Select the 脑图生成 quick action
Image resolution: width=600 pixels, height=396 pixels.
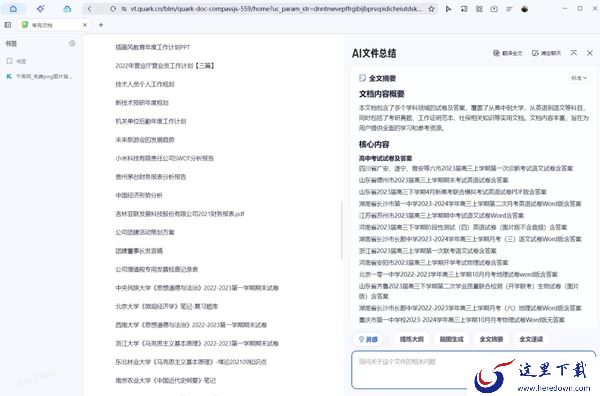coord(452,339)
